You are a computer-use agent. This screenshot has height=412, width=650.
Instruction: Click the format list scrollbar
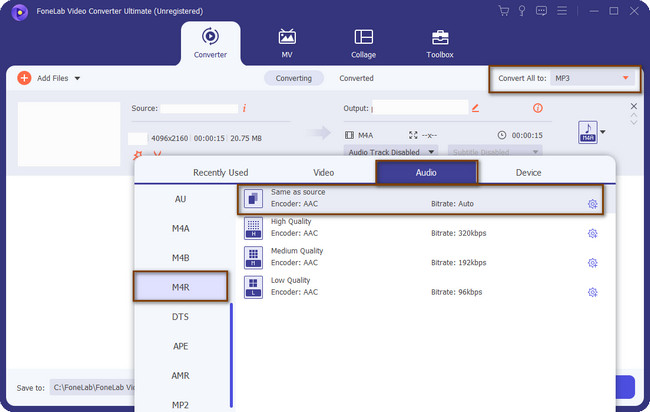(x=231, y=355)
